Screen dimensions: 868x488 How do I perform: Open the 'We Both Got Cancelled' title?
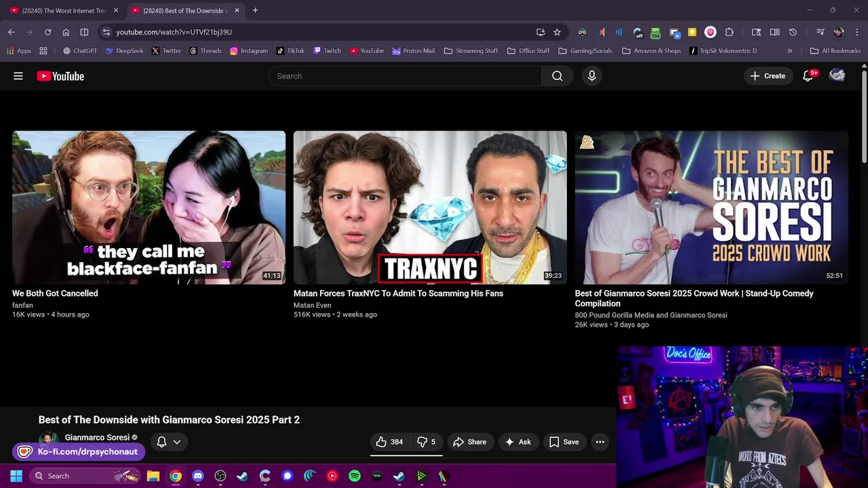point(55,293)
